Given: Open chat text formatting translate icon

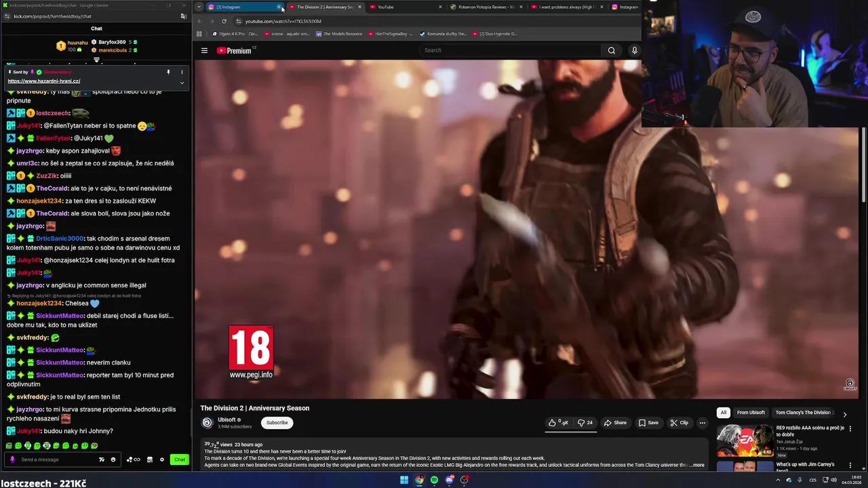Looking at the screenshot, I should click(x=102, y=460).
